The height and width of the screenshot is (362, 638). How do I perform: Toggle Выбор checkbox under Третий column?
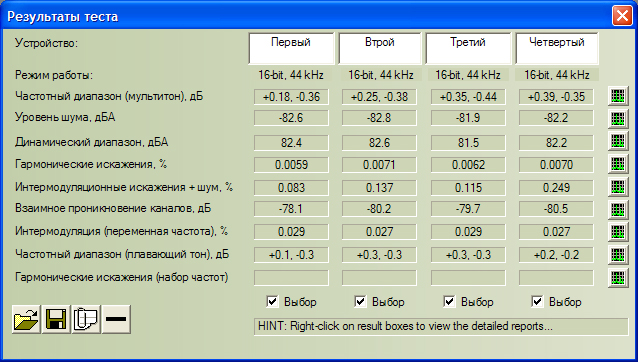point(449,301)
